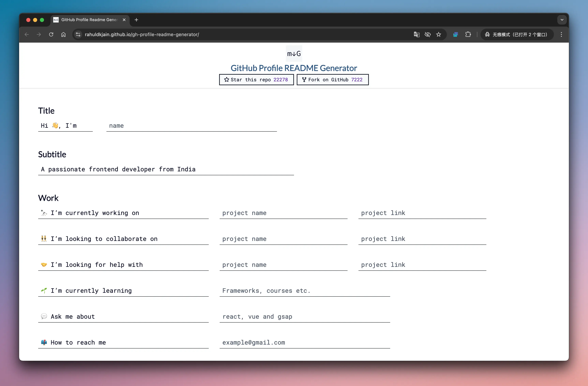Bookmark this page with the star icon
Viewport: 588px width, 386px height.
[x=439, y=35]
